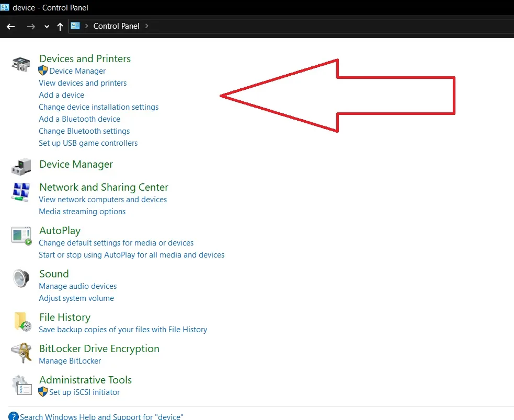The width and height of the screenshot is (514, 420).
Task: Open the File History folder icon
Action: coord(21,322)
